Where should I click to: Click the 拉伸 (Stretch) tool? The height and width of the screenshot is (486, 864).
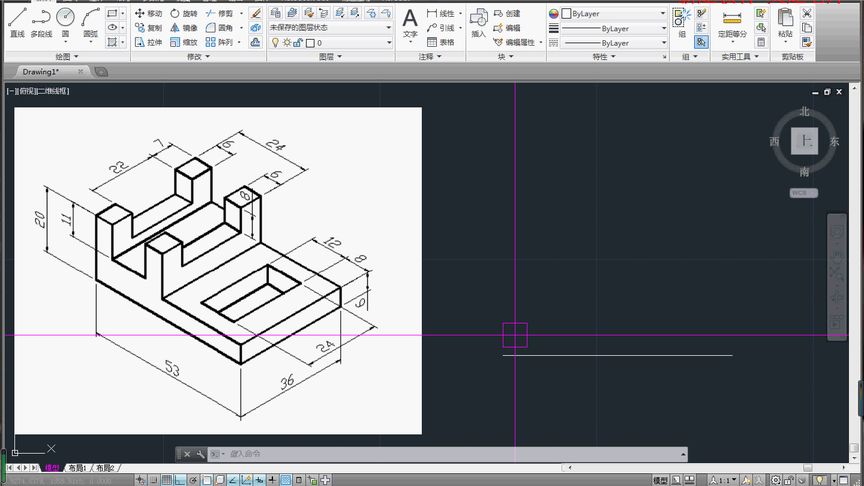pyautogui.click(x=148, y=42)
